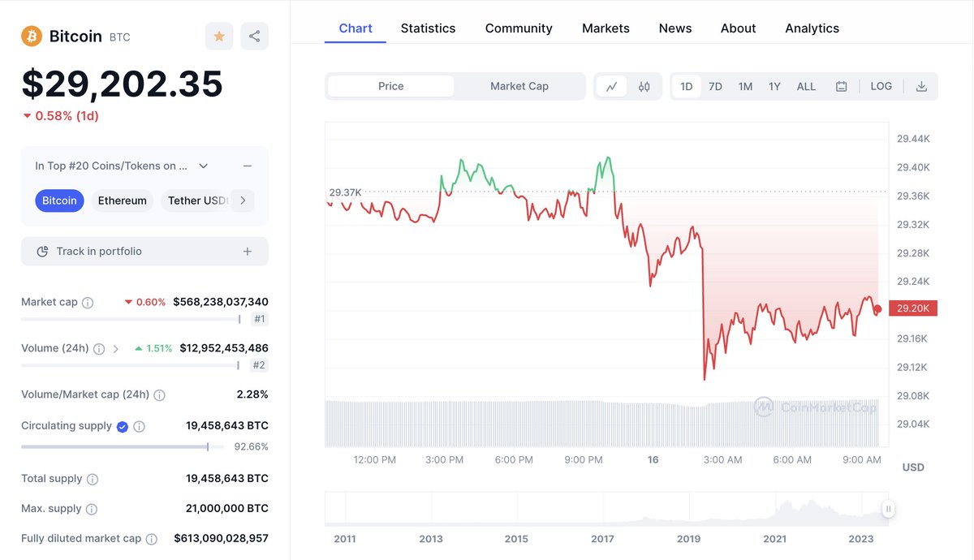The image size is (974, 560).
Task: Expand Volume (24h) details chevron
Action: (x=116, y=349)
